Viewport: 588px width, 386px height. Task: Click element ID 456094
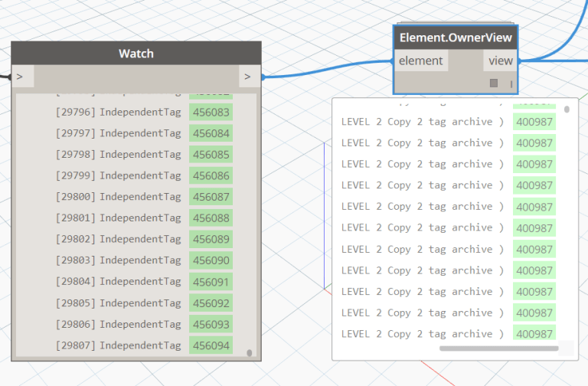tap(211, 345)
